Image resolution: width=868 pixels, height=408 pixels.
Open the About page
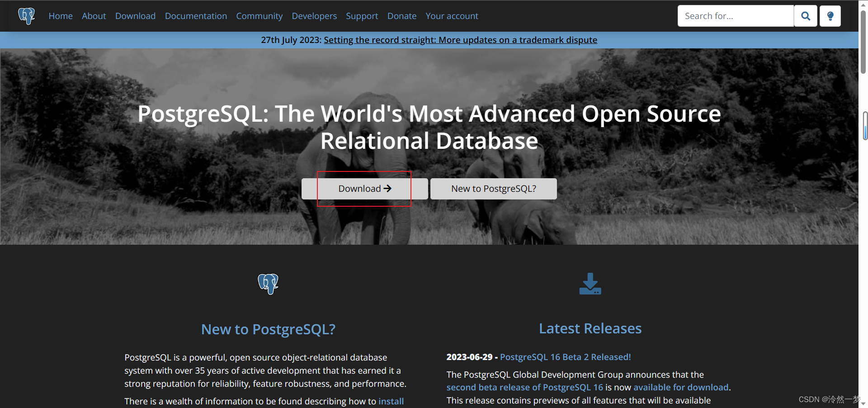click(x=94, y=16)
